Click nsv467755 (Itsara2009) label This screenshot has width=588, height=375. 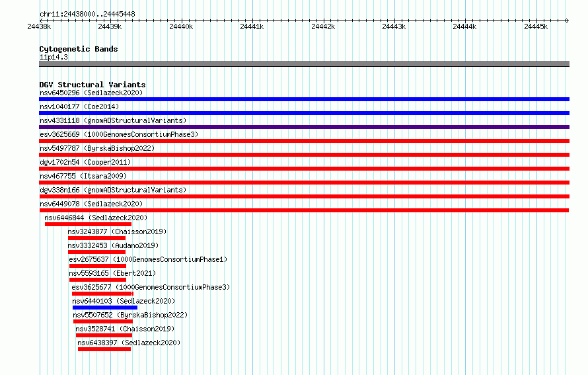click(x=83, y=176)
